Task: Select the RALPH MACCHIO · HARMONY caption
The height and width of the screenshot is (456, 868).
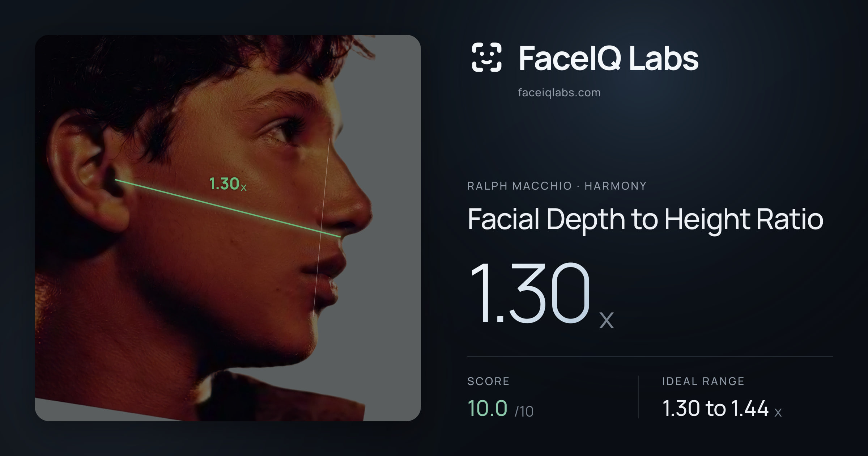Action: (x=557, y=186)
